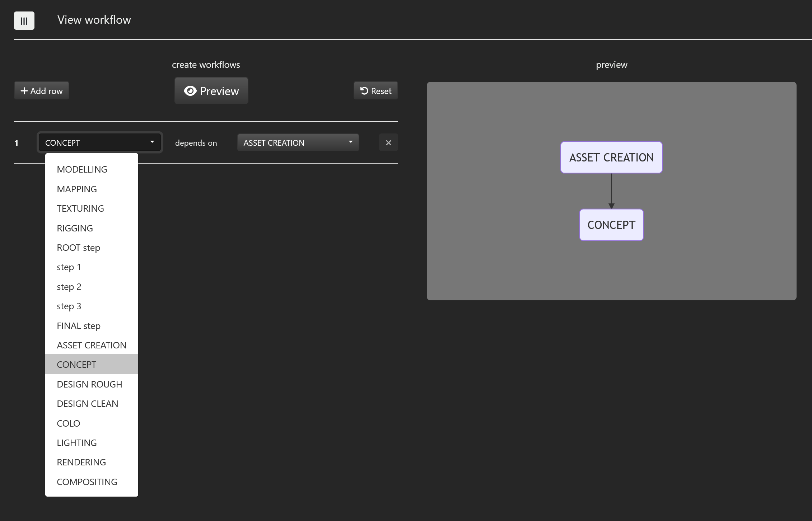
Task: Pick RIGGING from the options list
Action: (75, 228)
